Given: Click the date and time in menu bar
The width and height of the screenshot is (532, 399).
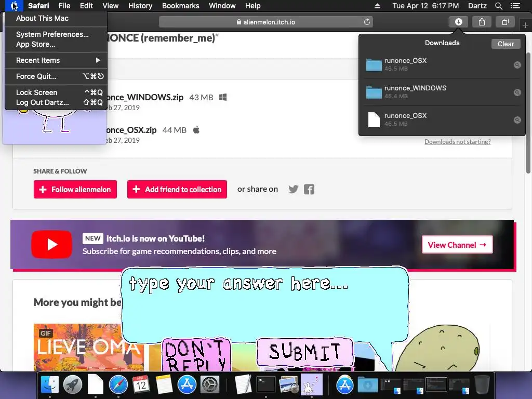Looking at the screenshot, I should coord(425,6).
